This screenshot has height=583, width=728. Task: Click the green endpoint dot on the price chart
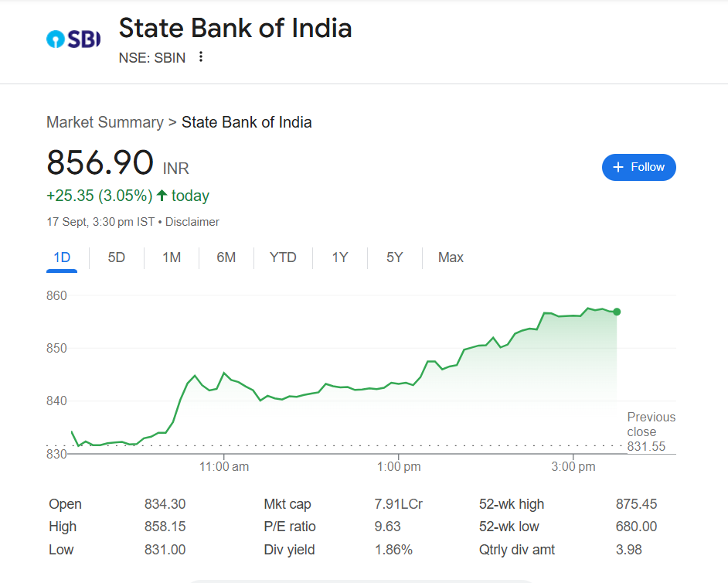617,312
